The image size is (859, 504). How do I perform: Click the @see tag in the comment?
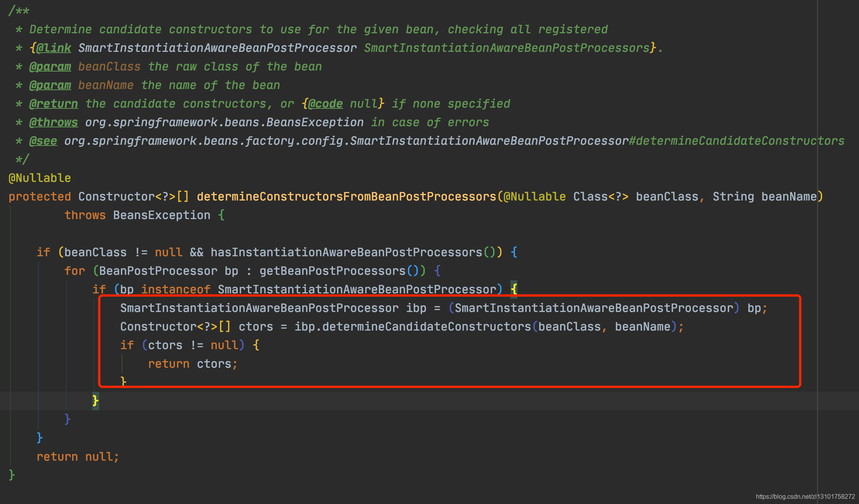coord(43,141)
